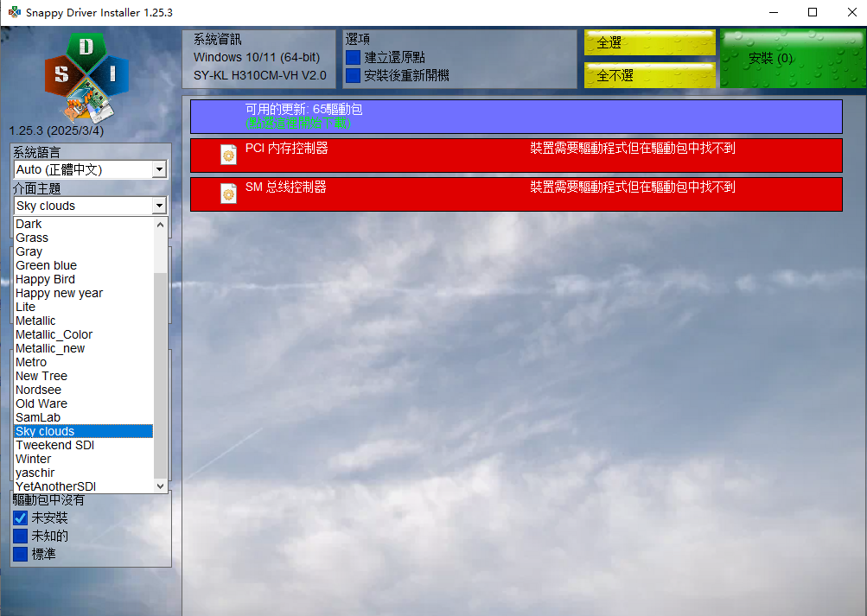Click the SM 总线控制器 driver file icon
Screen dimensions: 867x616
228,194
